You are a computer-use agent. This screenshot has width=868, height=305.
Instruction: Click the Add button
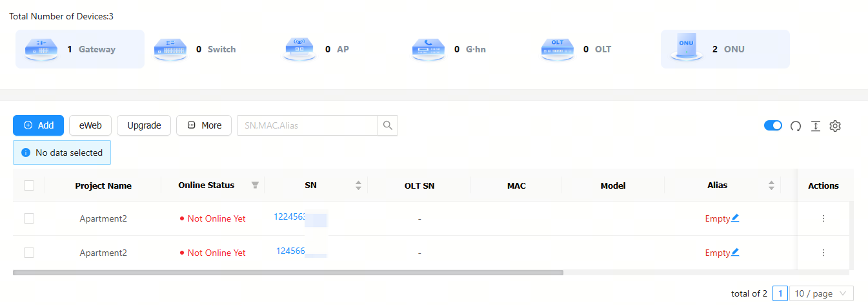pyautogui.click(x=38, y=125)
